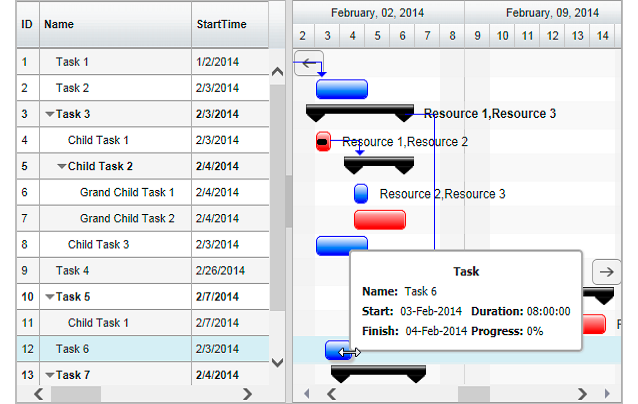This screenshot has height=404, width=638.
Task: Sort by the Name column header
Action: click(x=115, y=24)
